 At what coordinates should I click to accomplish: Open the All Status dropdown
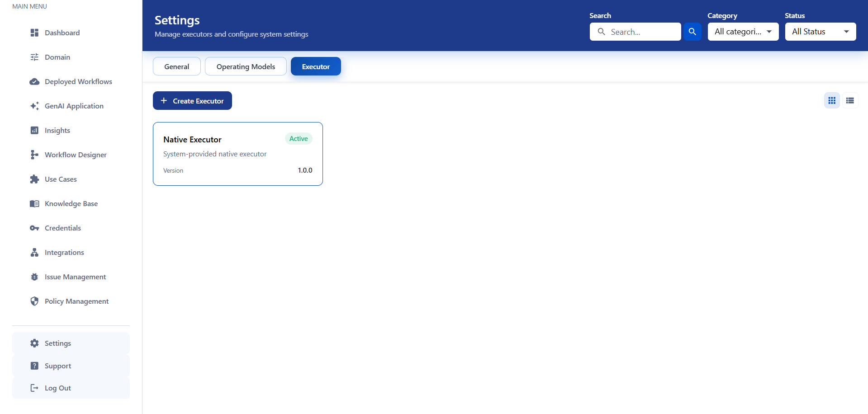[820, 32]
